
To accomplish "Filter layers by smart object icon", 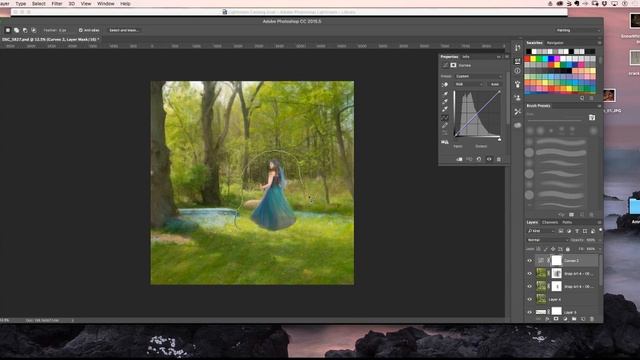I will click(x=593, y=231).
